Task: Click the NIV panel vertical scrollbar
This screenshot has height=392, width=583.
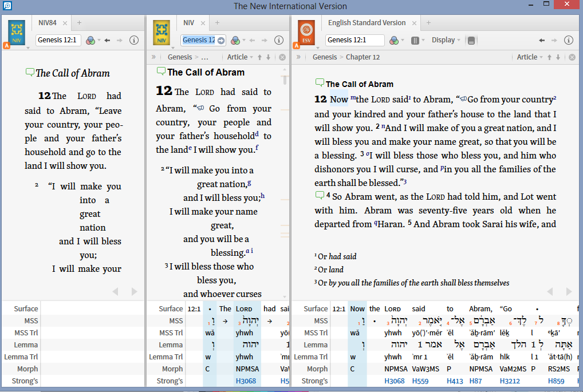Action: pyautogui.click(x=285, y=80)
